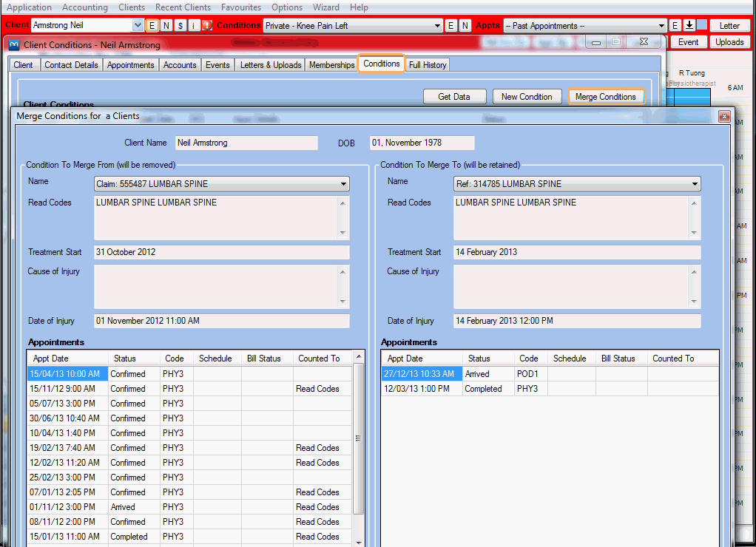Click the Merge From Appt Date column header
The width and height of the screenshot is (756, 547).
pyautogui.click(x=67, y=359)
